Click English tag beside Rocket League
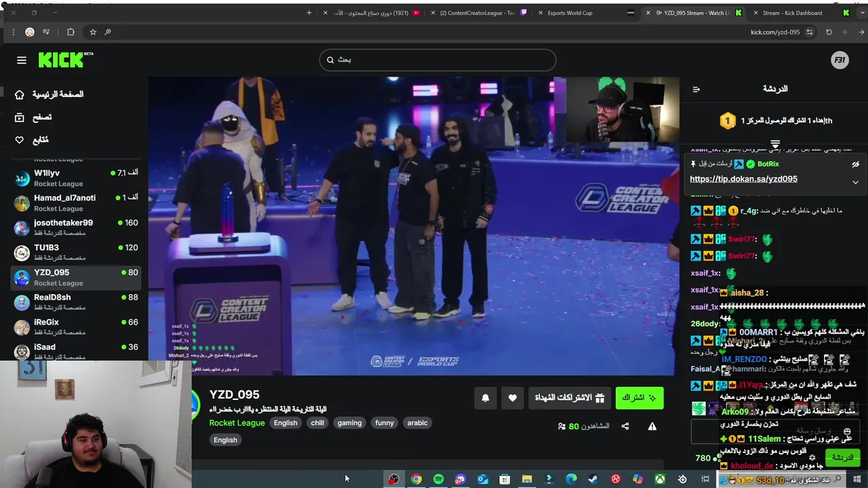 pyautogui.click(x=285, y=423)
